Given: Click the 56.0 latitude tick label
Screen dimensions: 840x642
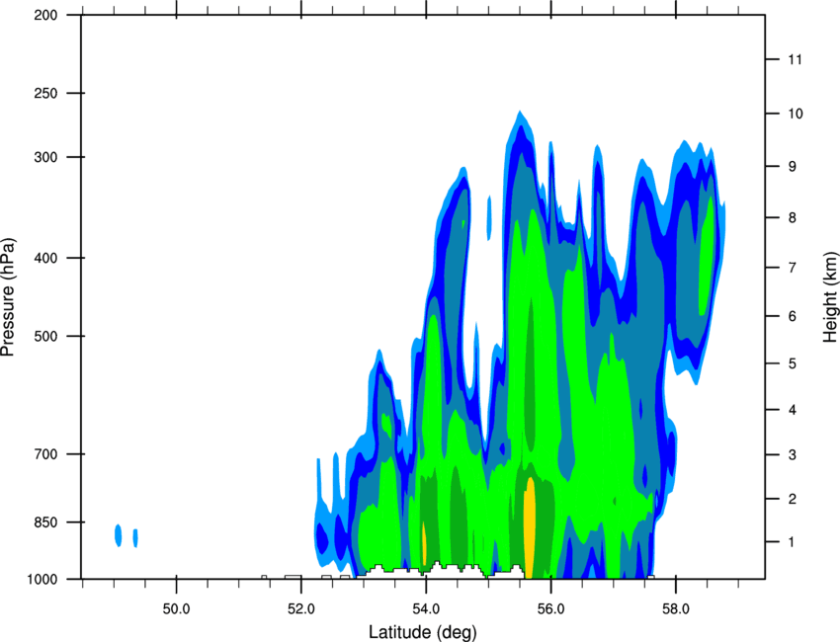Looking at the screenshot, I should pos(551,609).
